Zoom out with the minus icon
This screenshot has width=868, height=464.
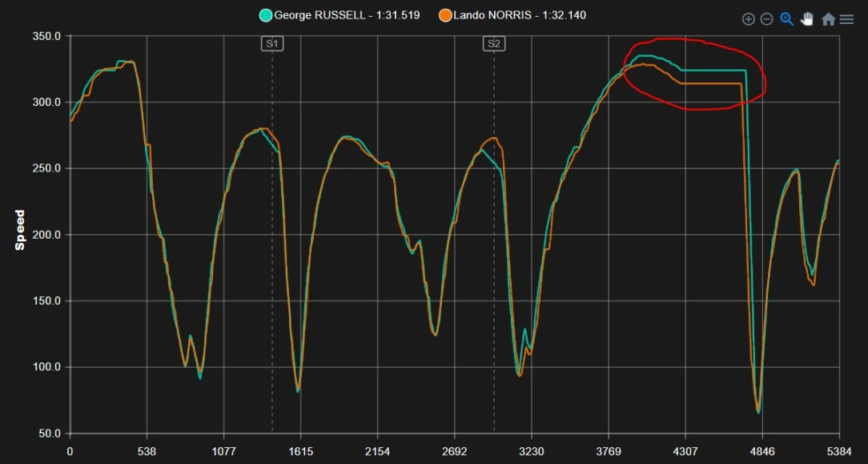click(766, 19)
